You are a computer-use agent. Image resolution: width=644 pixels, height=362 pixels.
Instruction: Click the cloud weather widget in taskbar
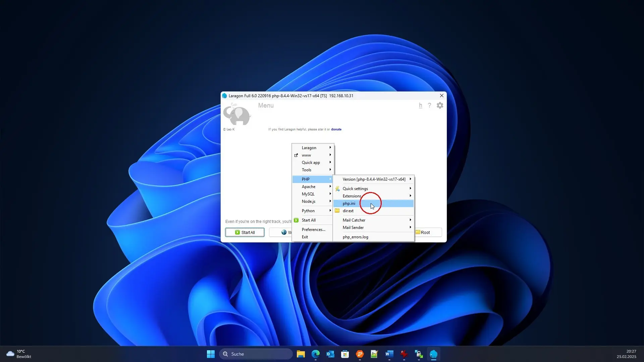click(19, 354)
